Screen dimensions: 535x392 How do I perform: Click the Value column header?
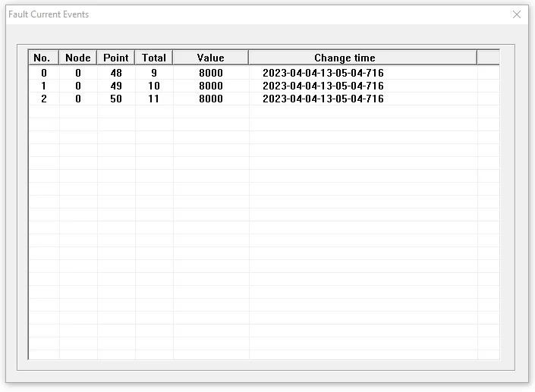click(x=211, y=58)
